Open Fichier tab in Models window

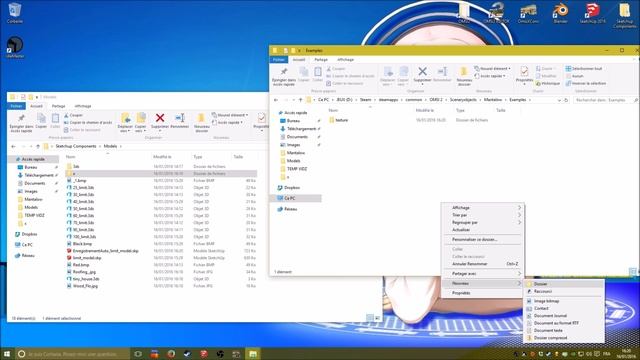(x=16, y=106)
